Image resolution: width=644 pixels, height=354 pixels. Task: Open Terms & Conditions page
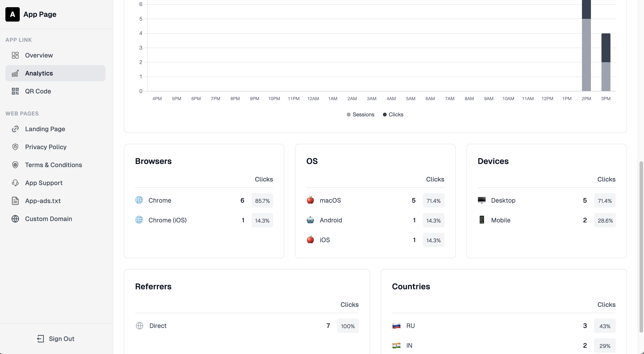53,165
